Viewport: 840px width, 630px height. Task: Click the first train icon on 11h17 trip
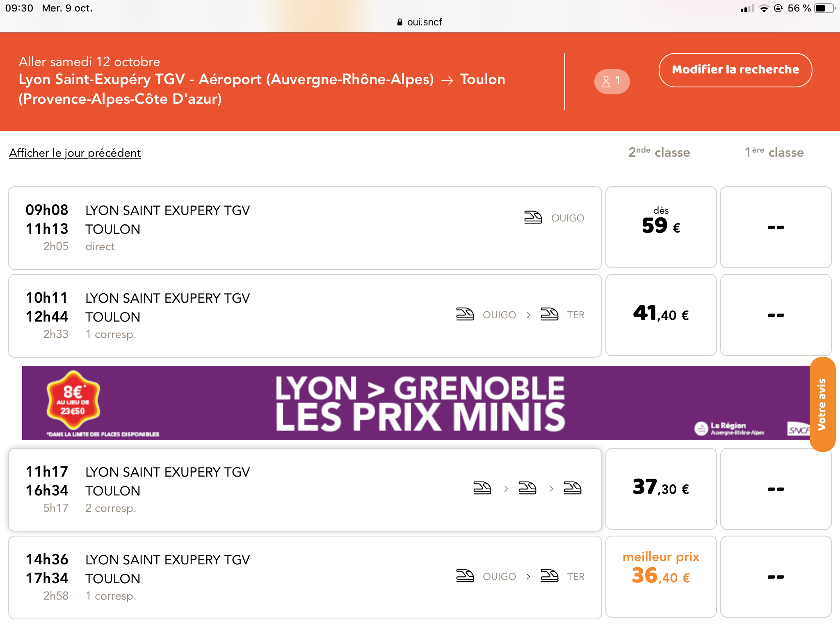click(482, 488)
